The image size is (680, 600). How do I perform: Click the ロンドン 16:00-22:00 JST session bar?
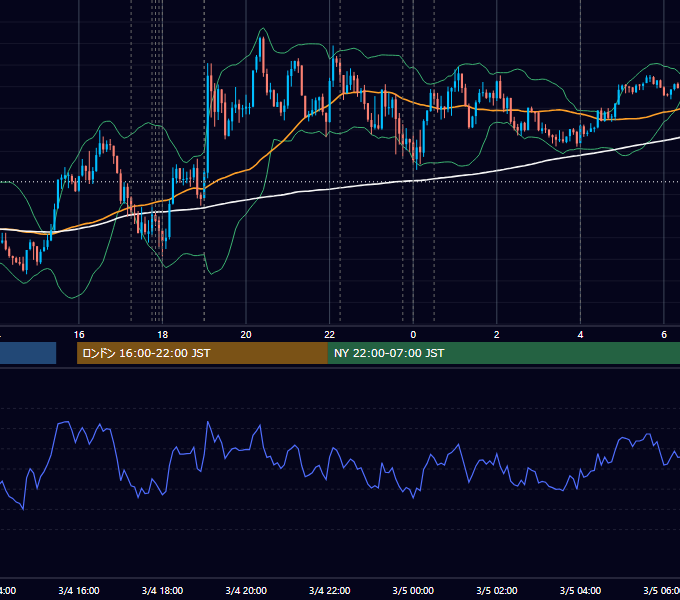pyautogui.click(x=202, y=353)
